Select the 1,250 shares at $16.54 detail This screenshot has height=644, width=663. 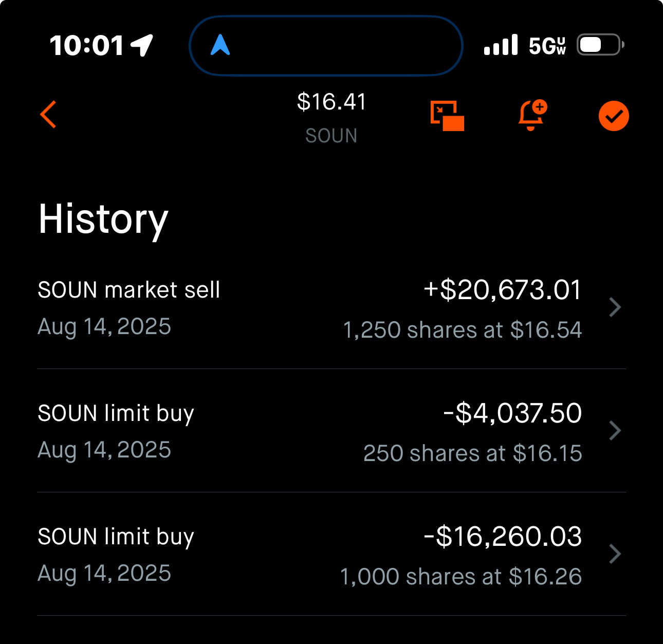tap(462, 330)
